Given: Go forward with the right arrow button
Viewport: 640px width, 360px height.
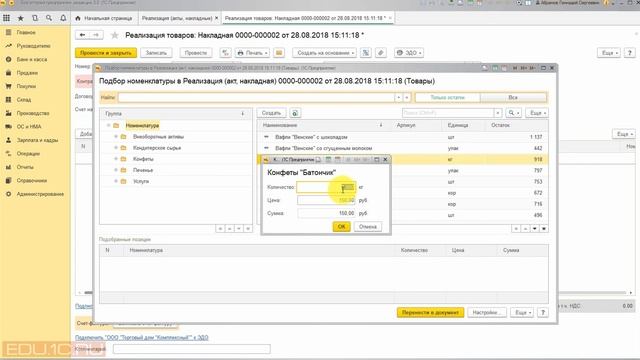Looking at the screenshot, I should tap(96, 35).
